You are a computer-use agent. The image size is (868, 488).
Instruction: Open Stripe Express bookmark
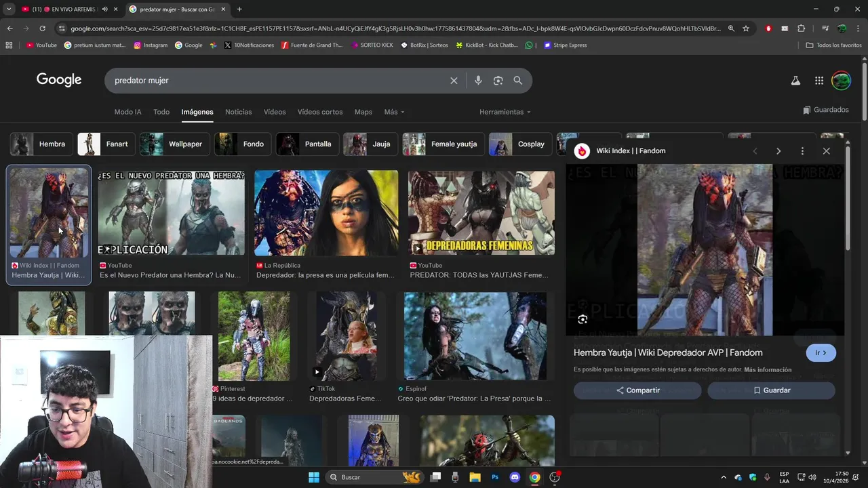(x=565, y=45)
